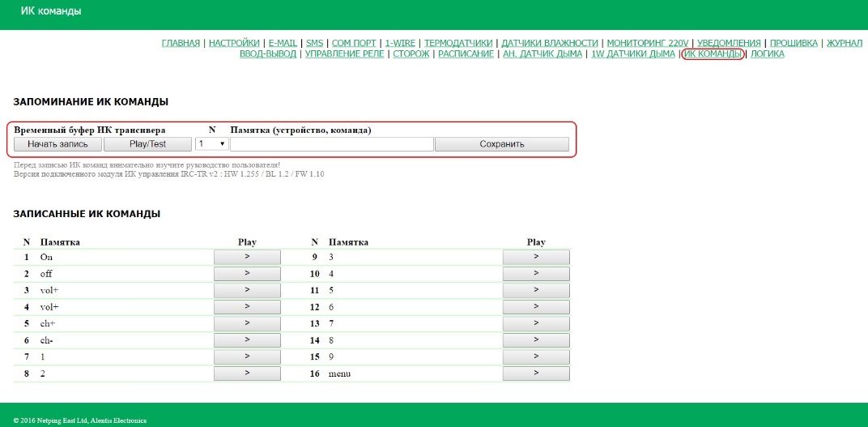Go to the НАСТРОЙКИ page
The image size is (868, 427).
pyautogui.click(x=234, y=43)
